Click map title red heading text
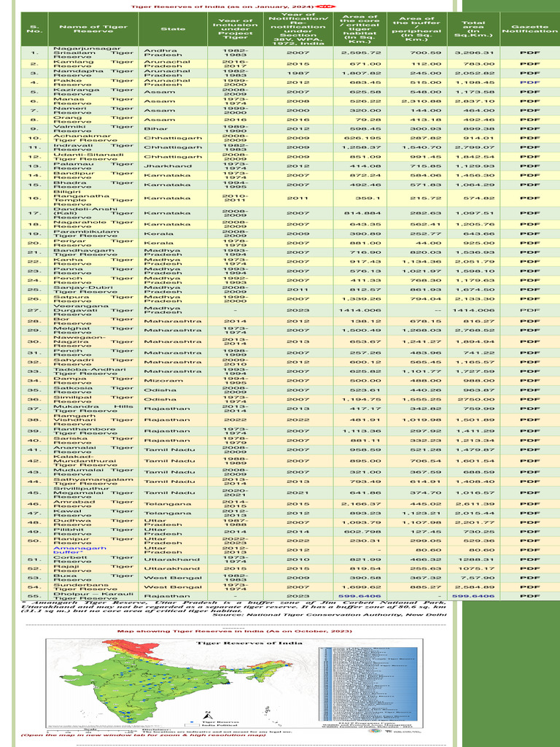The image size is (560, 747). (234, 631)
